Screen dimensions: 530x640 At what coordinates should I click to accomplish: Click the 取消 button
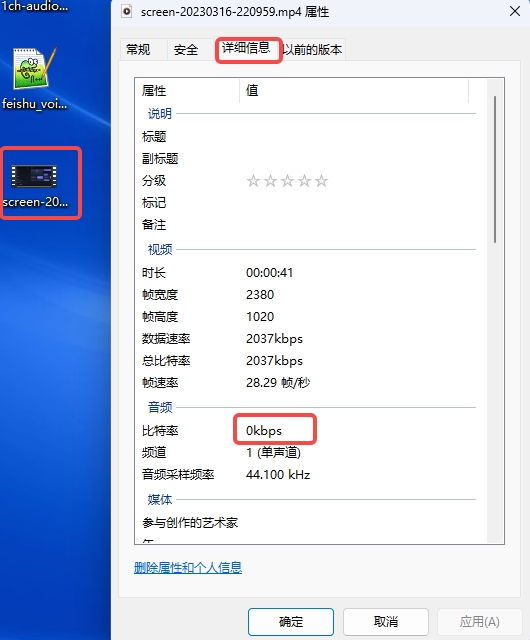point(386,622)
